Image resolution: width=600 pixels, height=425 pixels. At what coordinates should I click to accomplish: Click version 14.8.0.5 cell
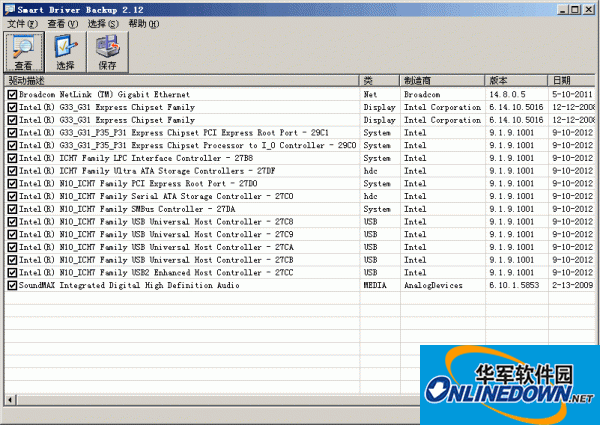coord(507,94)
